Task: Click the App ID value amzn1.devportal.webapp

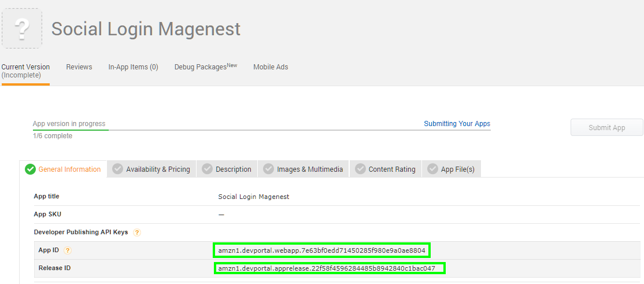Action: tap(321, 250)
